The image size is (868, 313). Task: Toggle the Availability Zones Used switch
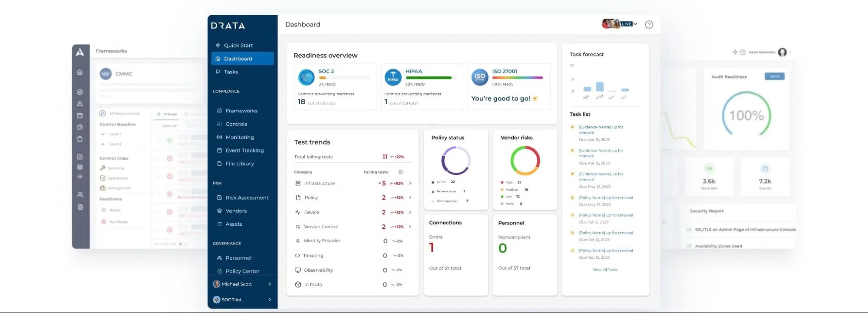tap(689, 246)
